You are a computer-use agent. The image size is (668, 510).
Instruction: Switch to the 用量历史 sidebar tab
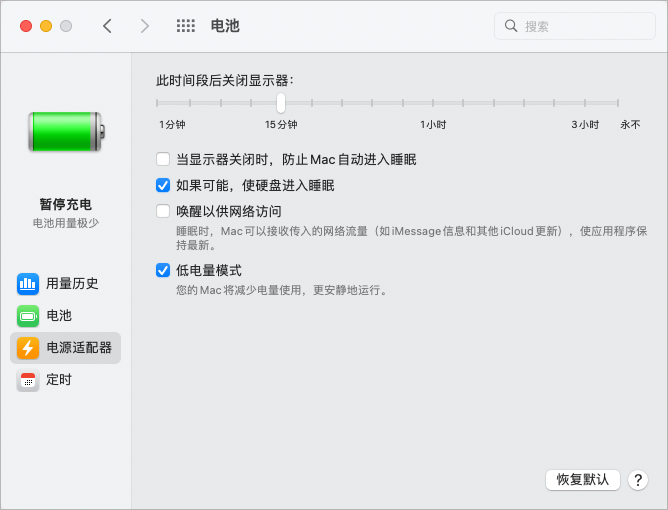coord(72,283)
